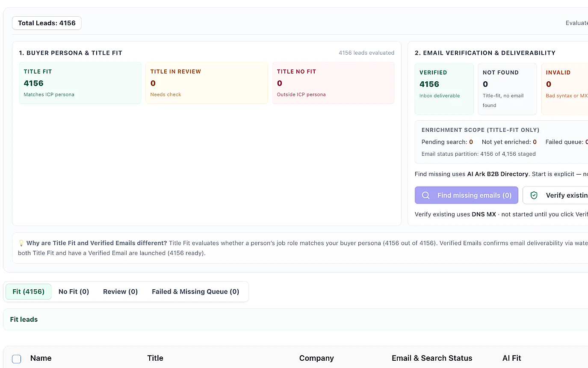Click the magnifier icon in Find missing emails
The image size is (588, 368).
[425, 195]
